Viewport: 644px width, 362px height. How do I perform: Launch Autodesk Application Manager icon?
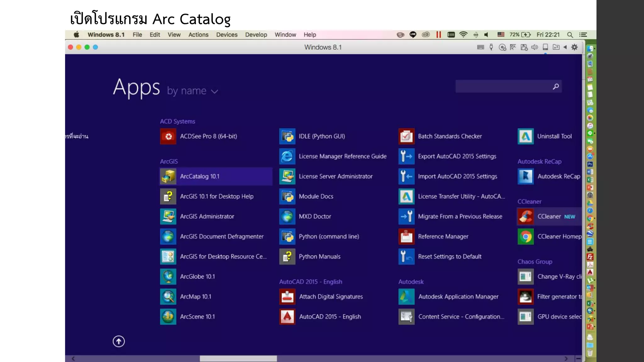coord(407,297)
